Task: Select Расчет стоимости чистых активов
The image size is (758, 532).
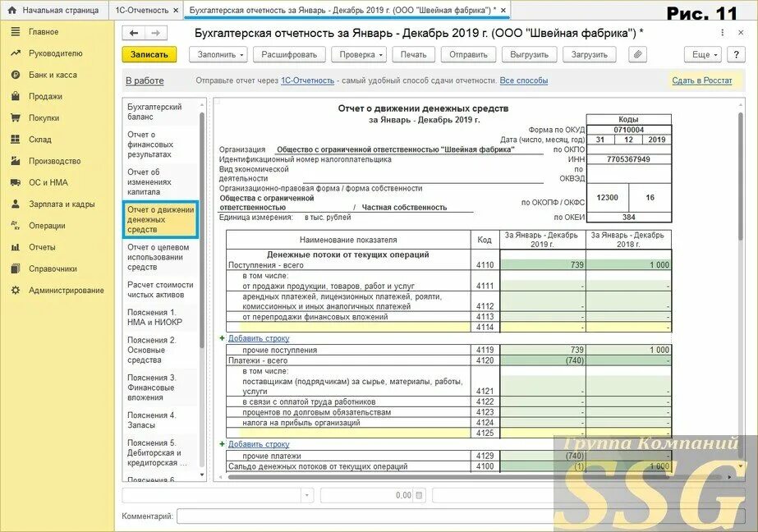Action: [160, 290]
